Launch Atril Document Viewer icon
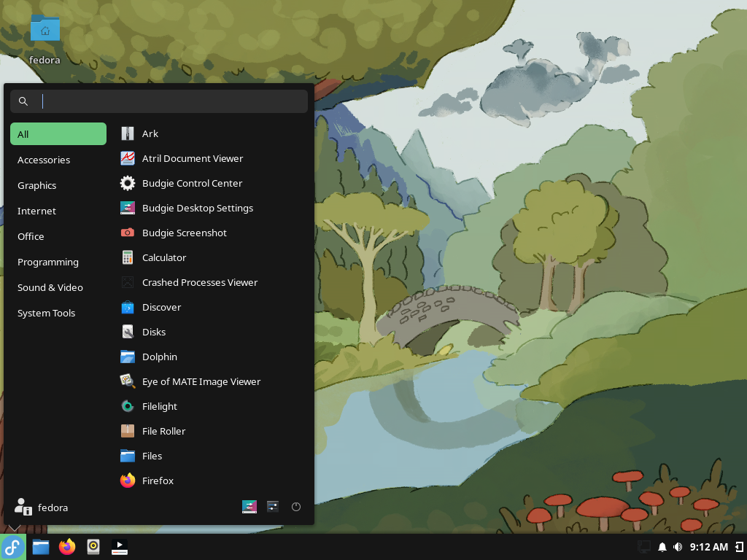Screen dimensions: 747x560 point(127,158)
